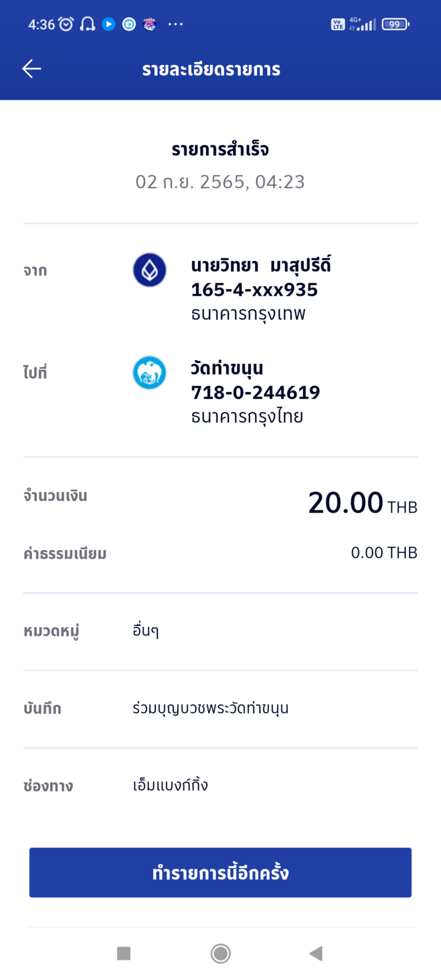
Task: Tap the three dots notification overflow
Action: pos(175,24)
